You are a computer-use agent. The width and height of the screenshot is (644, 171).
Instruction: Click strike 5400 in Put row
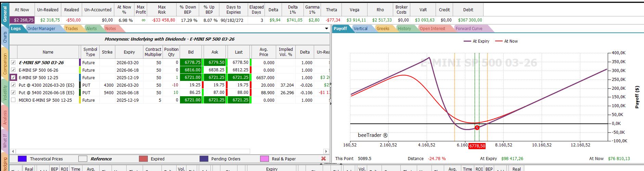[107, 92]
